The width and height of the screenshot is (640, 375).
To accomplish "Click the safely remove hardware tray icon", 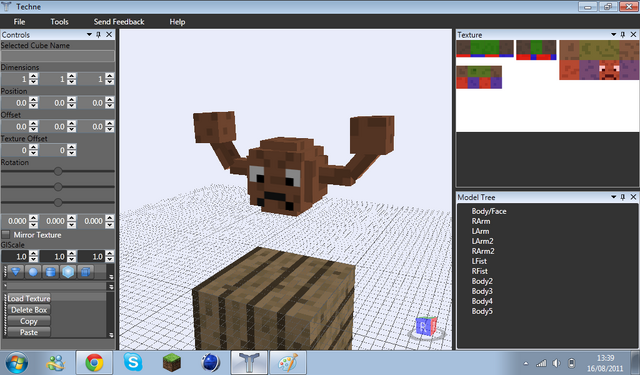I will pos(572,363).
